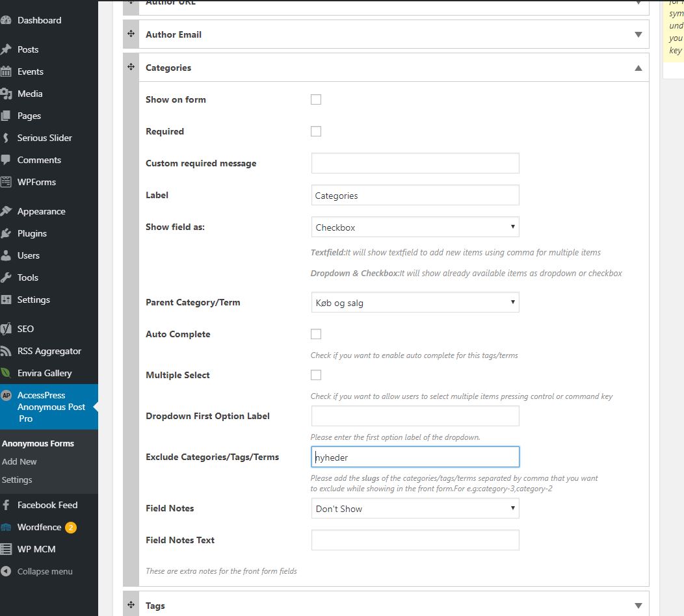This screenshot has height=616, width=684.
Task: Click the Posts pushpin icon
Action: [x=6, y=49]
